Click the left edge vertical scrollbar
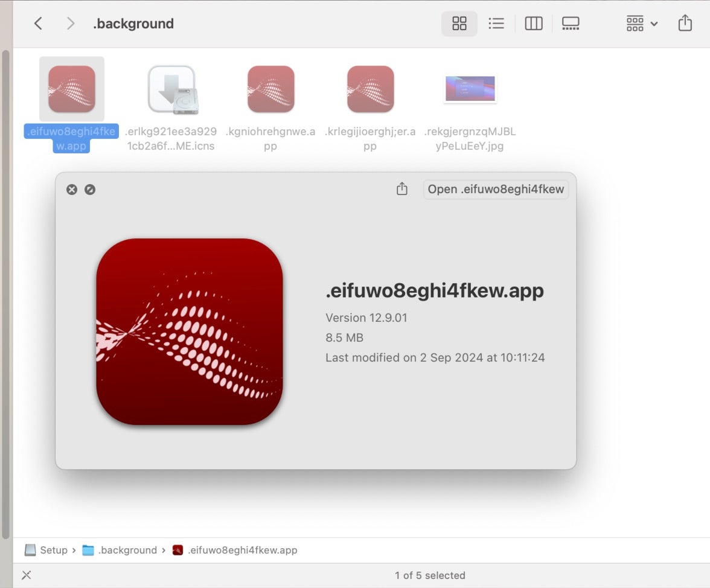710x588 pixels. click(5, 290)
